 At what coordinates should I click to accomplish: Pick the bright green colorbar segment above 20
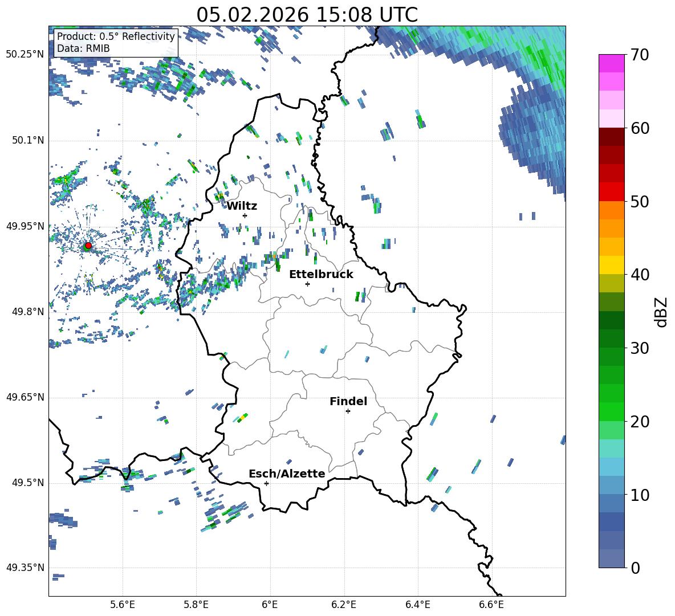click(x=611, y=411)
